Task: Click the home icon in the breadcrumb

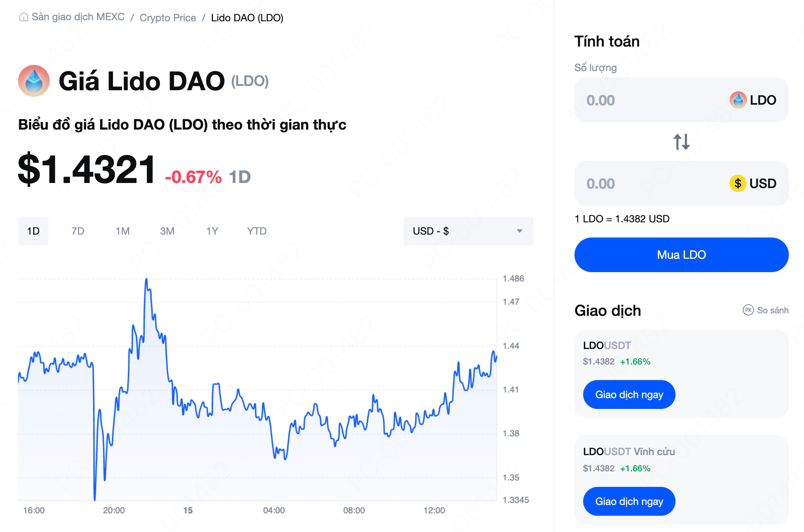Action: coord(24,17)
